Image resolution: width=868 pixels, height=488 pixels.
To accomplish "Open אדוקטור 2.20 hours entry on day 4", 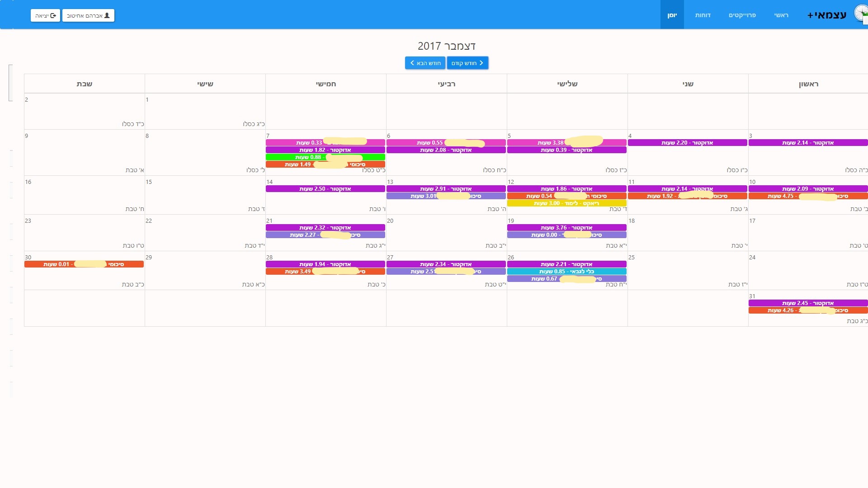I will point(687,143).
